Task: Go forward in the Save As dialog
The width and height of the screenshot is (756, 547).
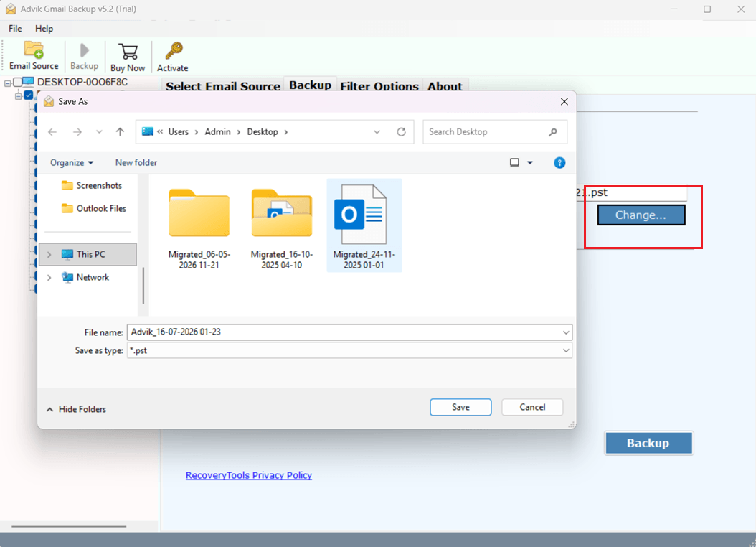Action: coord(77,131)
